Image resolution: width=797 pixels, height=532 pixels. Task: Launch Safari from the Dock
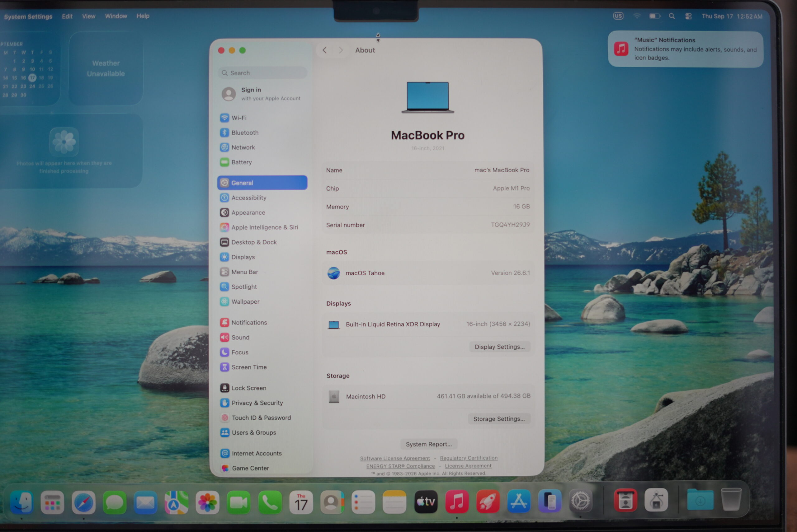pyautogui.click(x=83, y=502)
